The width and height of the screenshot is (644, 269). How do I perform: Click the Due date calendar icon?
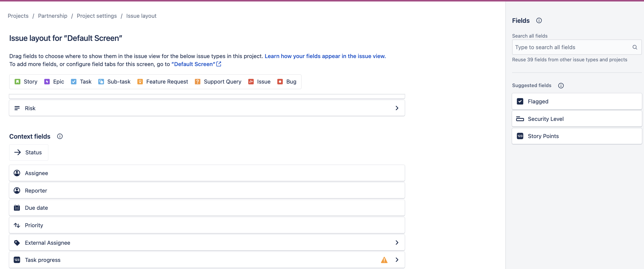[17, 208]
